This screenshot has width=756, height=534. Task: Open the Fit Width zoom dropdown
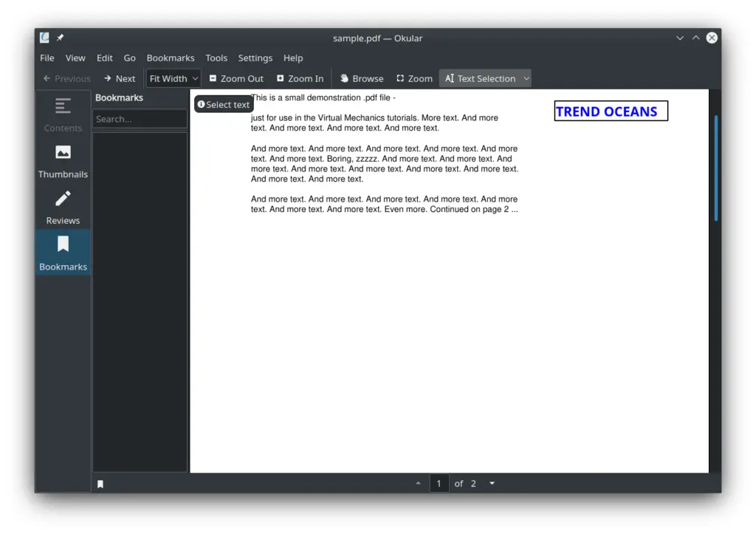click(173, 78)
